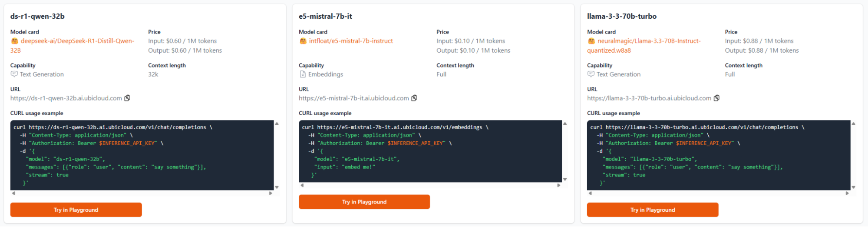Image resolution: width=868 pixels, height=227 pixels.
Task: Click scroll-up arrow in ds-r1-qwen-32b code block
Action: pyautogui.click(x=277, y=124)
